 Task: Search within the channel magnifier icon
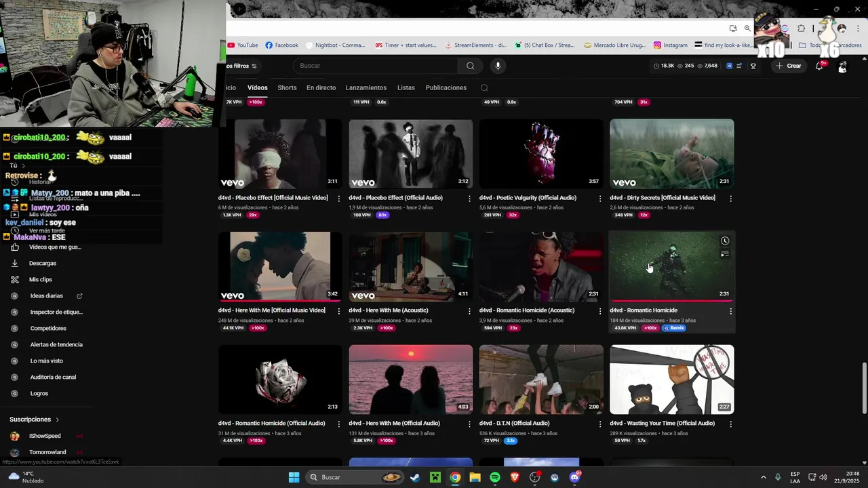(484, 87)
